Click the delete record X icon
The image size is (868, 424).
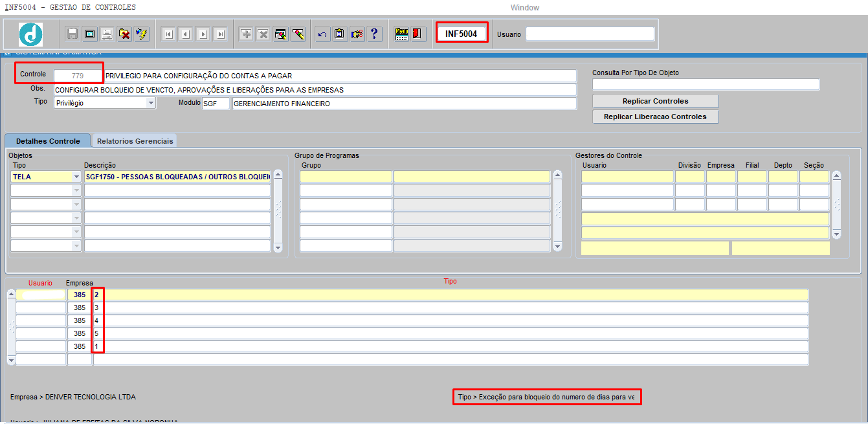point(263,34)
